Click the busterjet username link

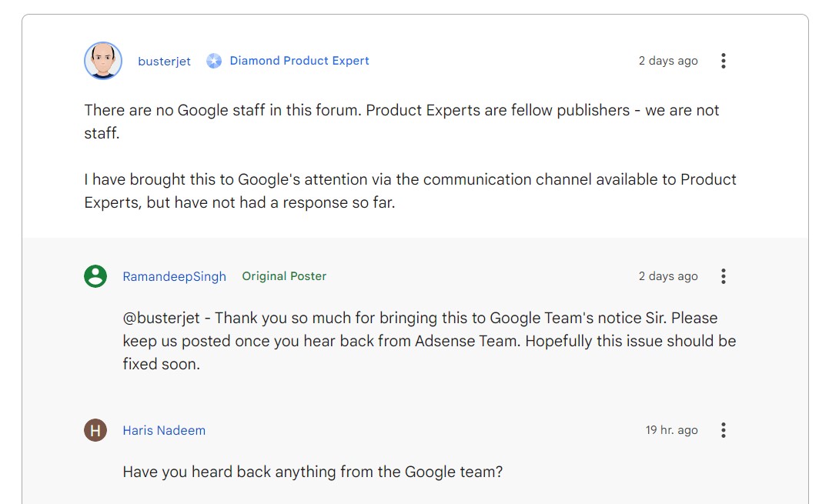point(164,62)
